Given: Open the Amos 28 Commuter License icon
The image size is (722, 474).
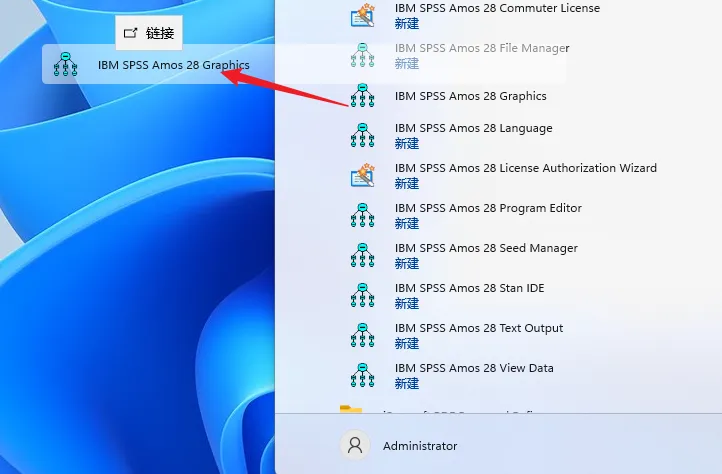Looking at the screenshot, I should point(362,16).
